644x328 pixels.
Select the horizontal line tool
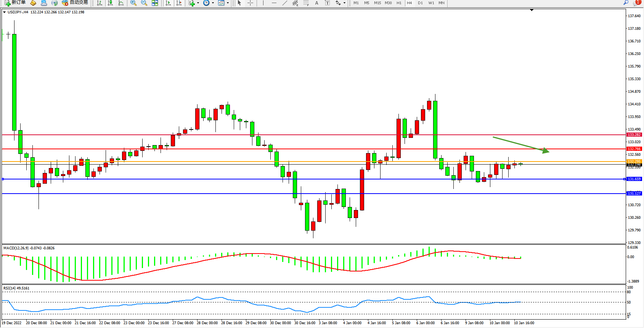274,3
